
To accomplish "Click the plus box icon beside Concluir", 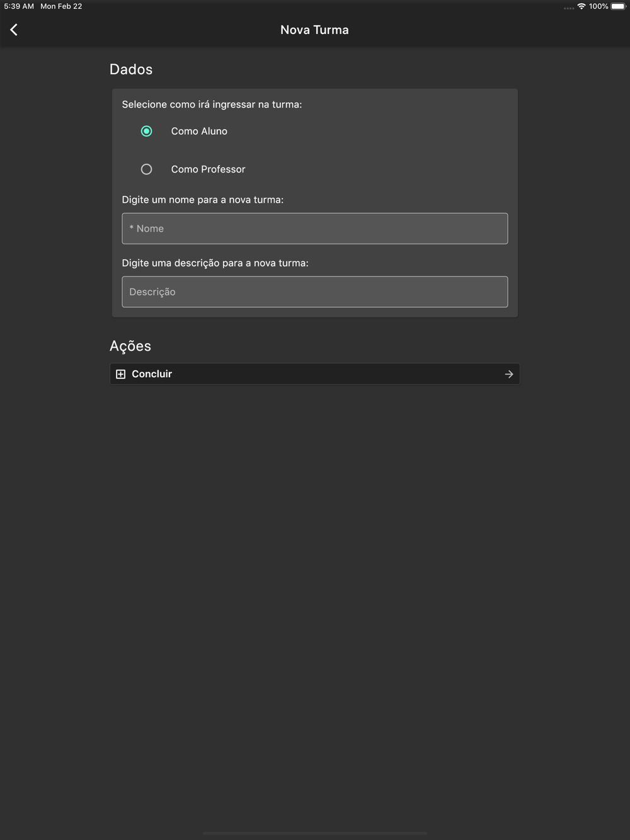I will pos(121,374).
